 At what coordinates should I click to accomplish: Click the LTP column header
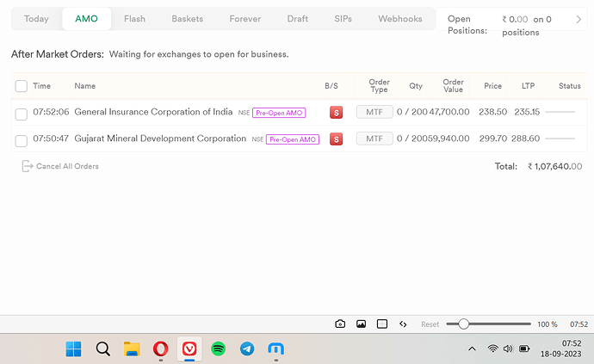click(x=528, y=86)
